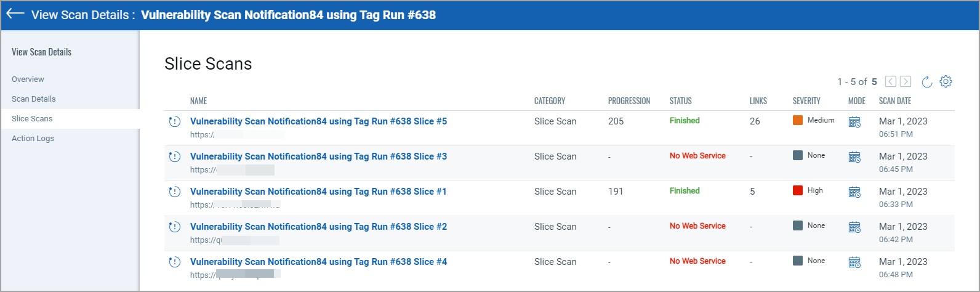Go back using the header arrow icon
The image size is (980, 292).
(x=15, y=14)
